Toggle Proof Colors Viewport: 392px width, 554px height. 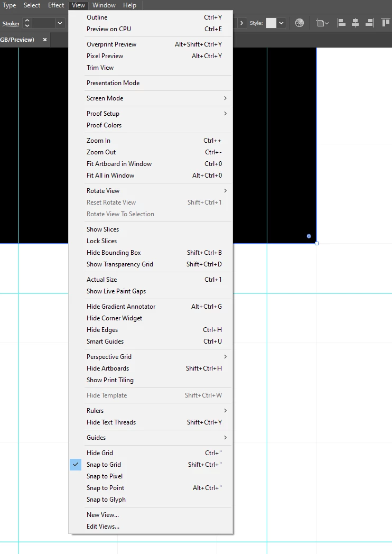[151, 125]
